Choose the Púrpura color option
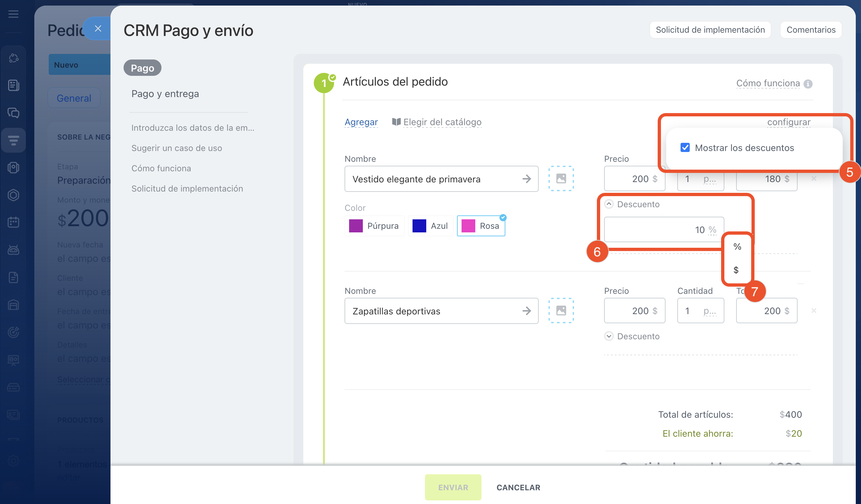Viewport: 861px width, 504px height. (374, 226)
